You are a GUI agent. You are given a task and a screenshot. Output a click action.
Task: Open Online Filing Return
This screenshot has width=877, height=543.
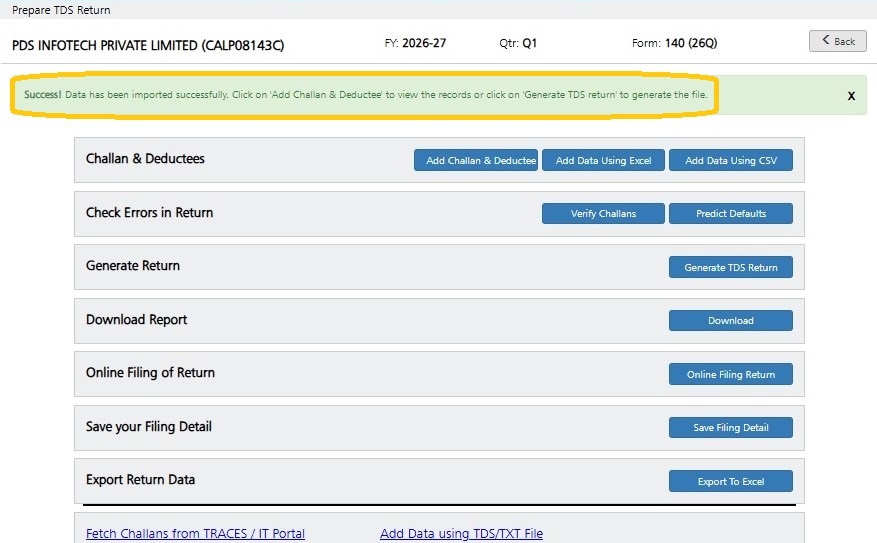click(x=730, y=374)
